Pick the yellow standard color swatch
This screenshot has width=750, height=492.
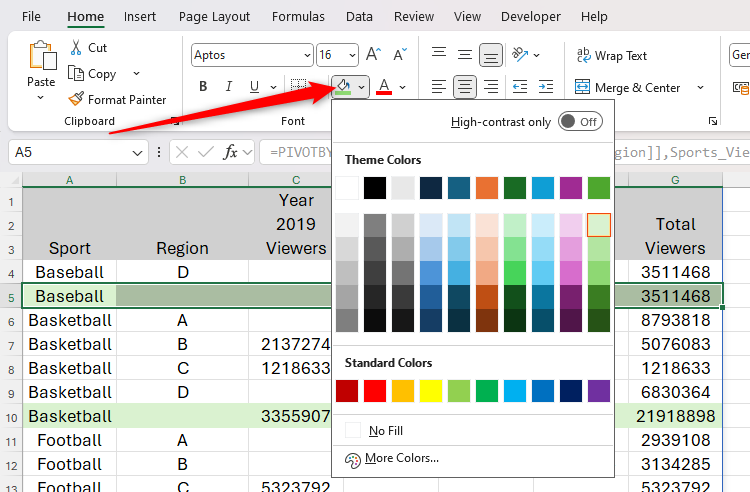pyautogui.click(x=431, y=391)
